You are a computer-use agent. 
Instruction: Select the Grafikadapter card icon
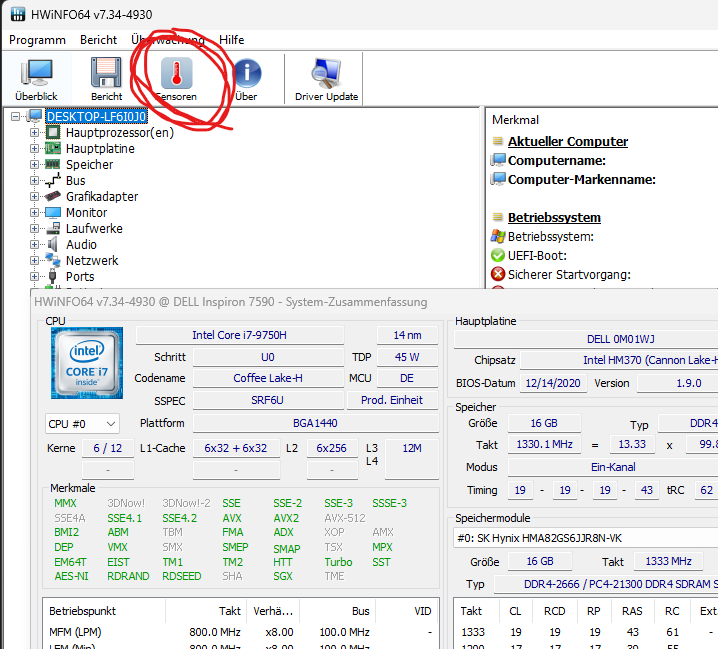coord(53,196)
